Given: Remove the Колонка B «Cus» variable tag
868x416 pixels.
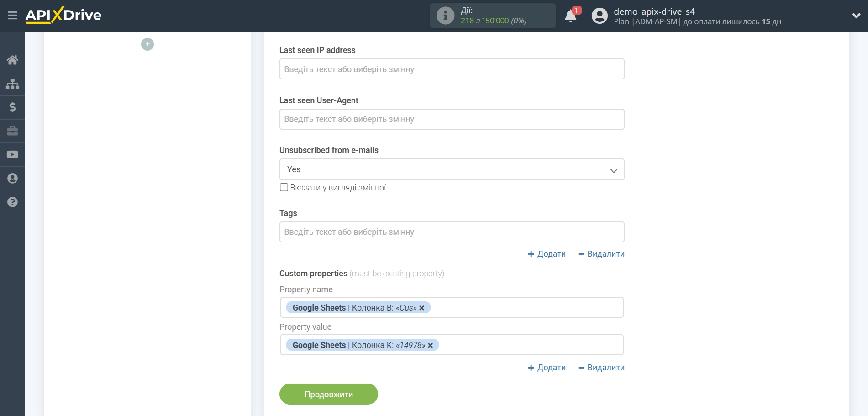Looking at the screenshot, I should (x=422, y=308).
